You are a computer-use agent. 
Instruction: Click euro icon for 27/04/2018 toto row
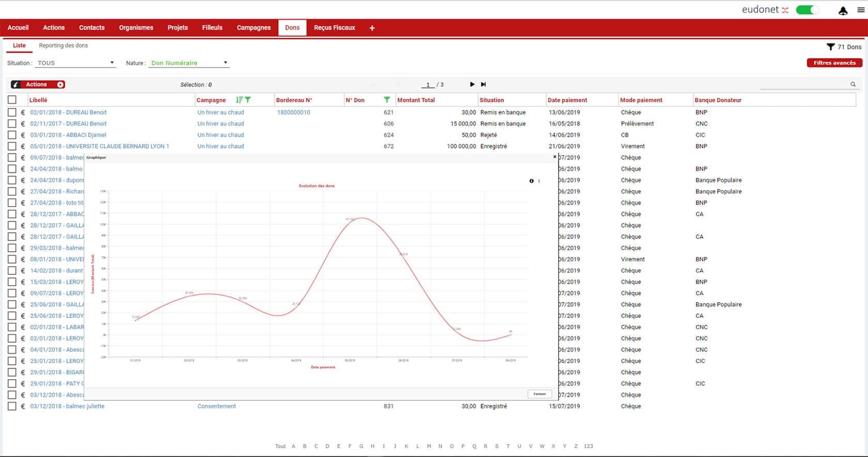tap(23, 203)
